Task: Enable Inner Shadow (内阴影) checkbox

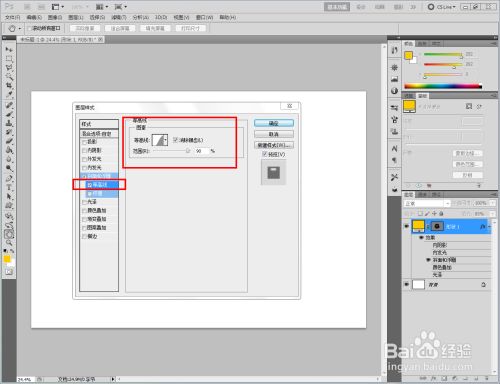Action: (84, 150)
